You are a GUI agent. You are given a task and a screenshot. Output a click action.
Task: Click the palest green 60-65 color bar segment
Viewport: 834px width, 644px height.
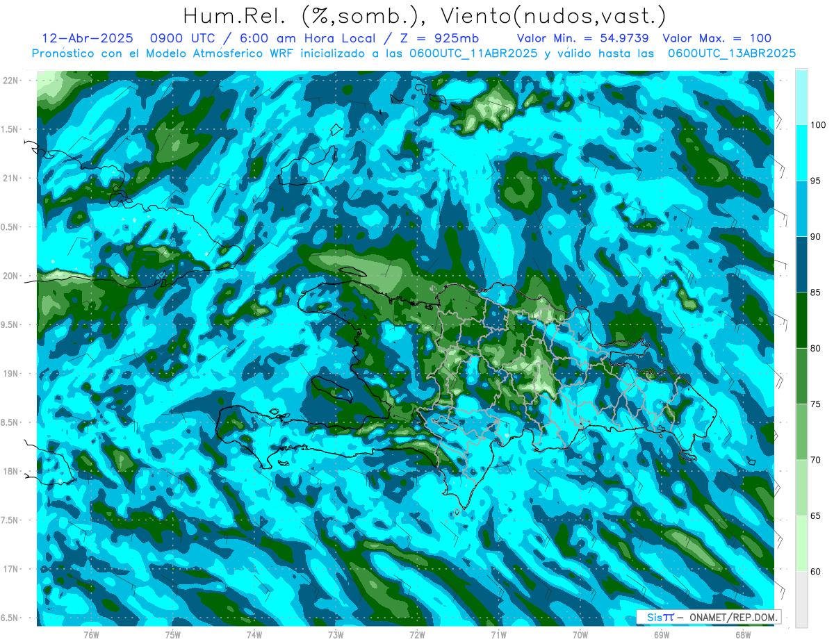pyautogui.click(x=801, y=543)
